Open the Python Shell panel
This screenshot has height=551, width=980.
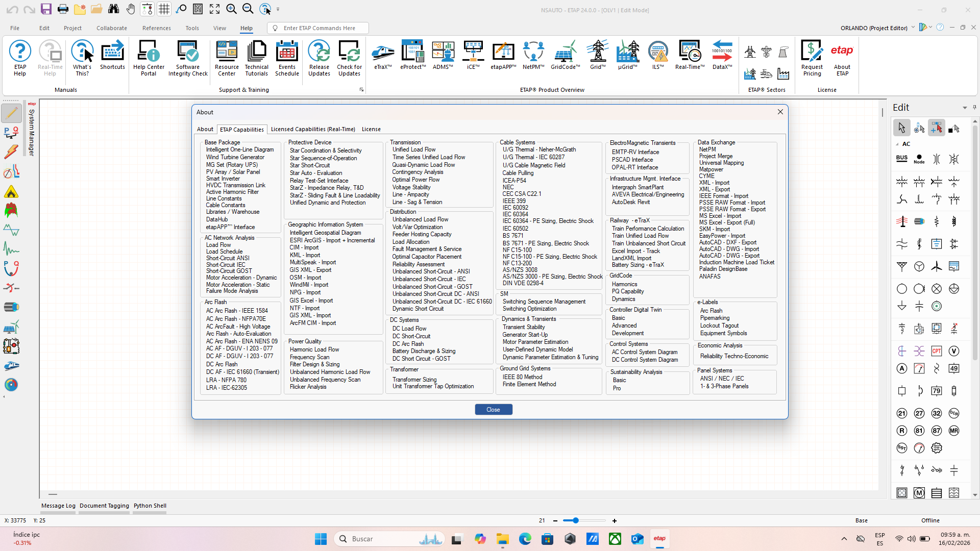[x=150, y=506]
